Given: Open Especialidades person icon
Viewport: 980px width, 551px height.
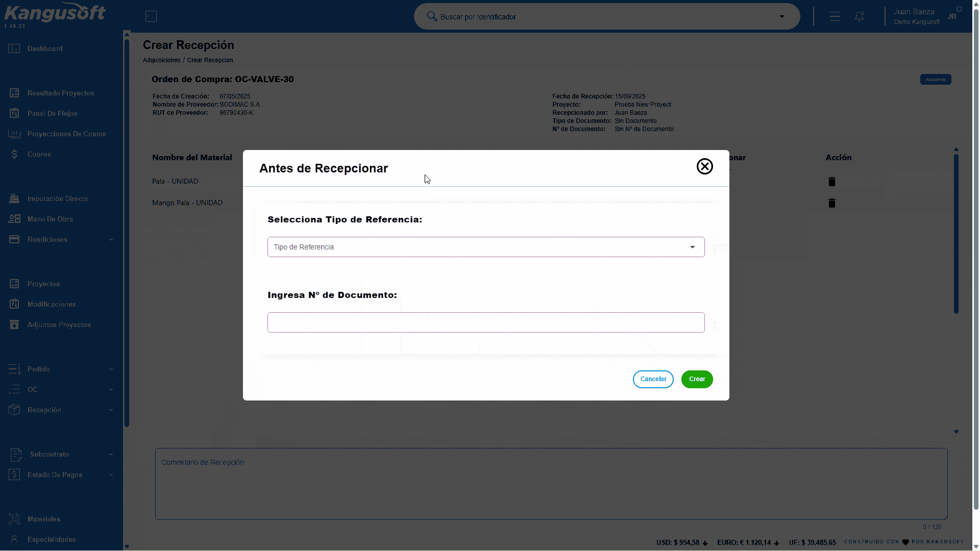Looking at the screenshot, I should click(14, 539).
